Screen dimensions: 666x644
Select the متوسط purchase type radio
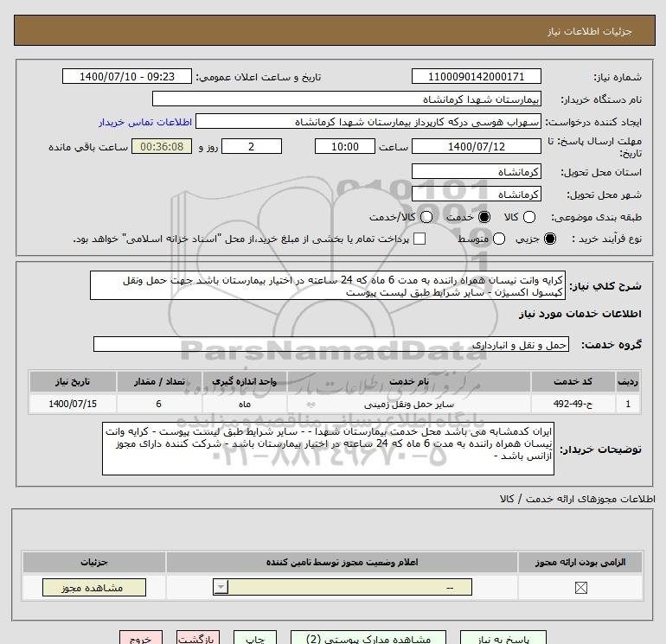tap(499, 239)
